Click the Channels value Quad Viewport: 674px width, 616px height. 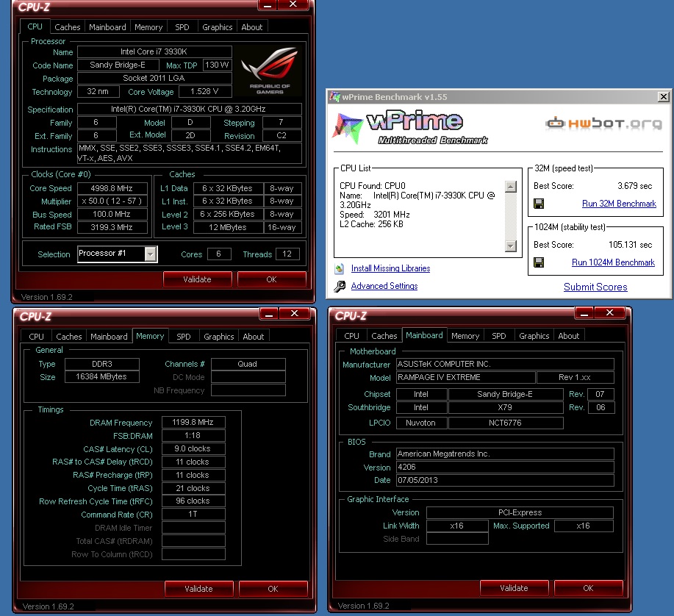(248, 364)
